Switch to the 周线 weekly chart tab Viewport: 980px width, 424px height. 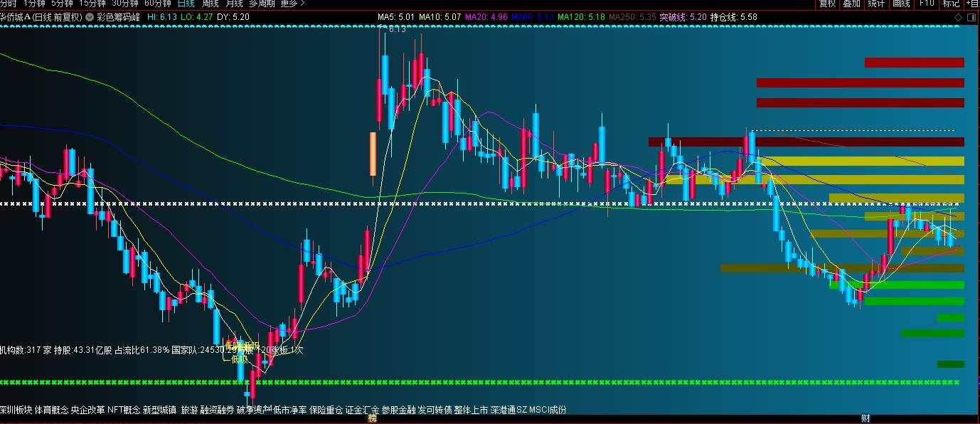click(211, 4)
